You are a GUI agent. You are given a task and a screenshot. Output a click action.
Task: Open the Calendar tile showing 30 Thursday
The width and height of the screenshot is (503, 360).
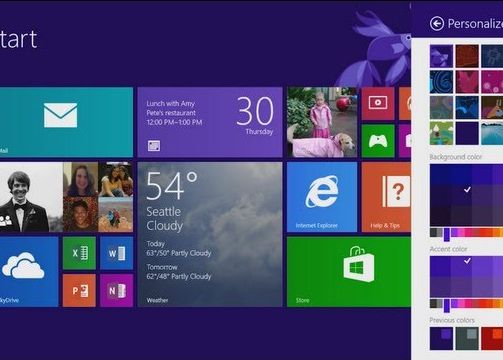210,122
